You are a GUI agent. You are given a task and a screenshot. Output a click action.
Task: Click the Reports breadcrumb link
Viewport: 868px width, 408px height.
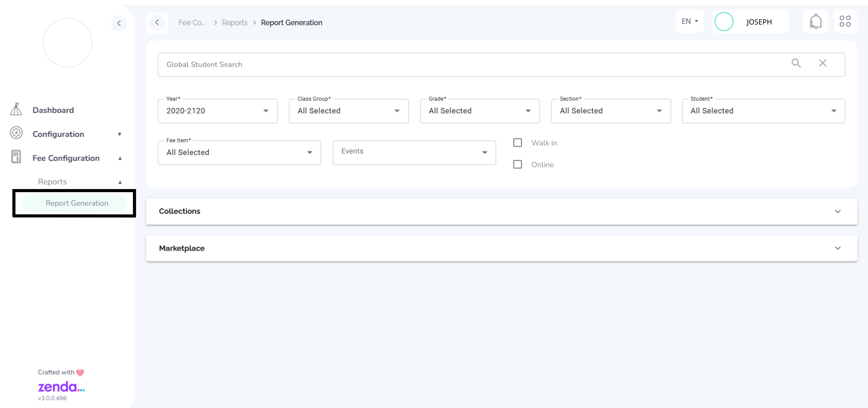coord(235,23)
